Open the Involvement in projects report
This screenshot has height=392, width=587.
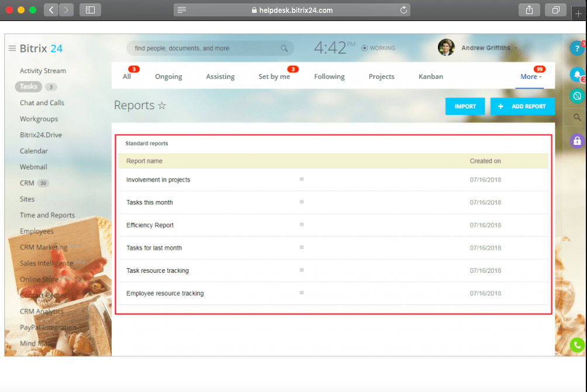click(158, 180)
